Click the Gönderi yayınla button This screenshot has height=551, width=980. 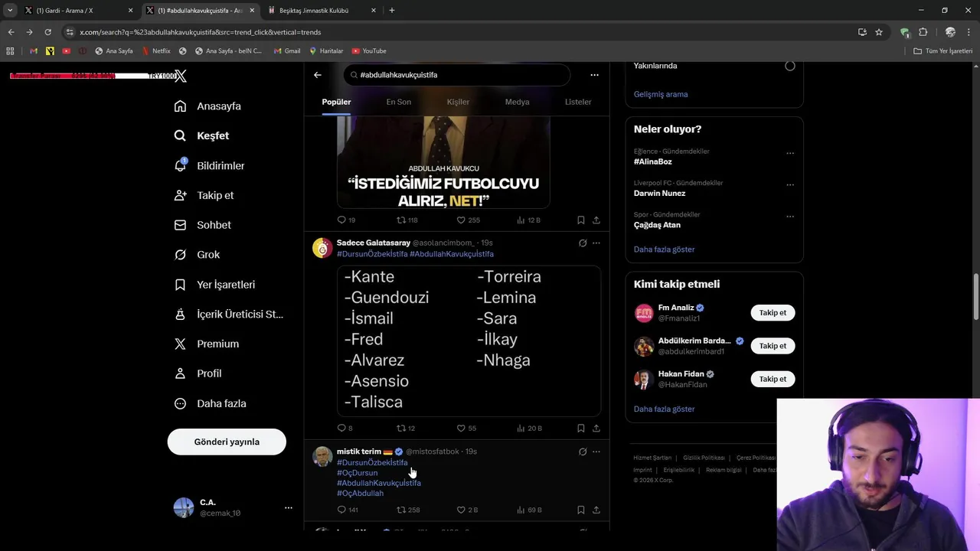coord(227,442)
